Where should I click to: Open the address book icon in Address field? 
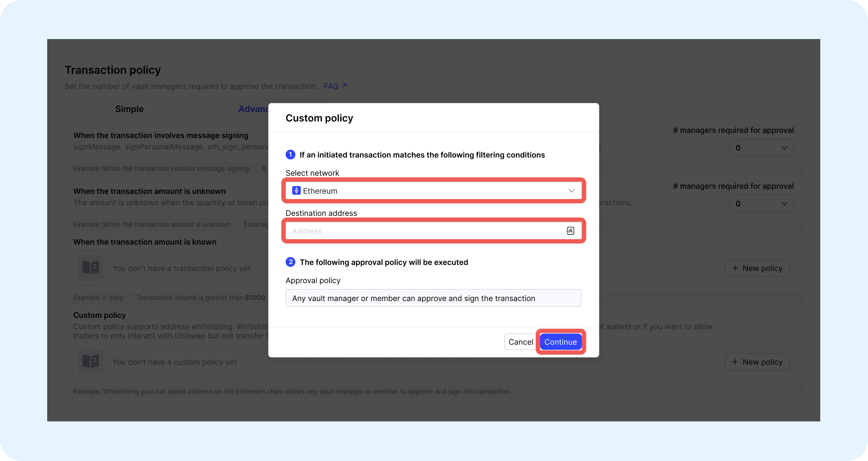click(x=570, y=230)
